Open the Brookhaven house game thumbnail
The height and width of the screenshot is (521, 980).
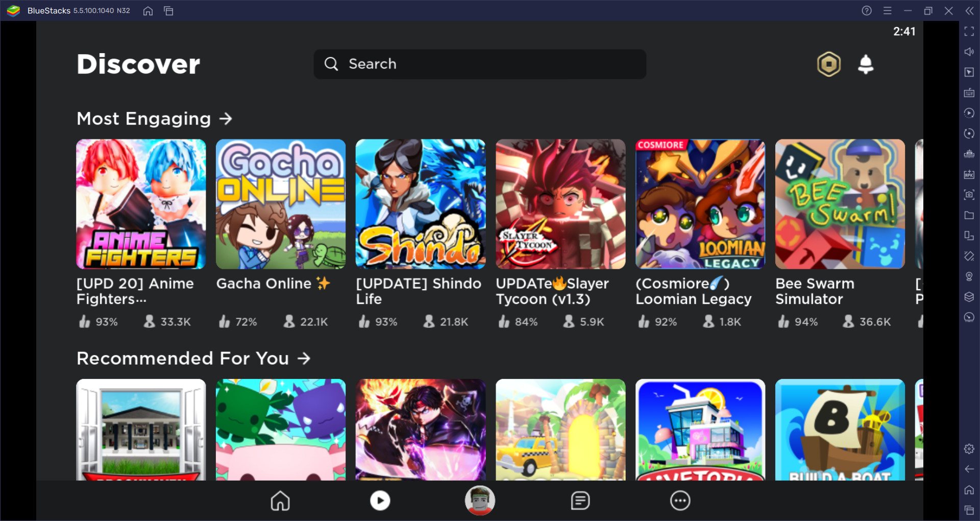tap(141, 430)
